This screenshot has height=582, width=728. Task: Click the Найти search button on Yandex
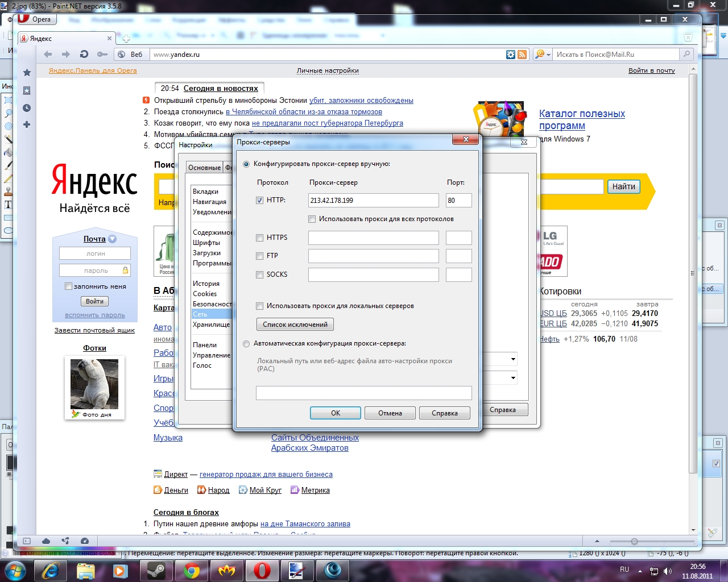[x=624, y=186]
